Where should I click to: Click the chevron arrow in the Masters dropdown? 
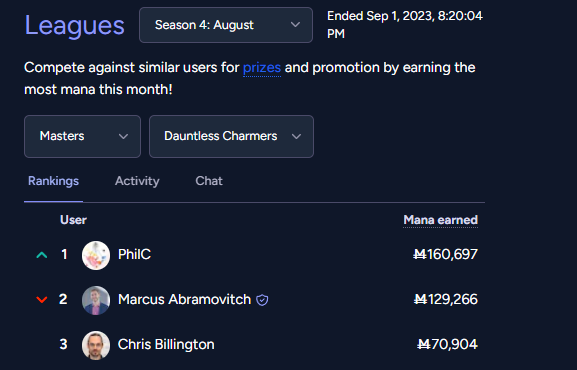click(123, 137)
